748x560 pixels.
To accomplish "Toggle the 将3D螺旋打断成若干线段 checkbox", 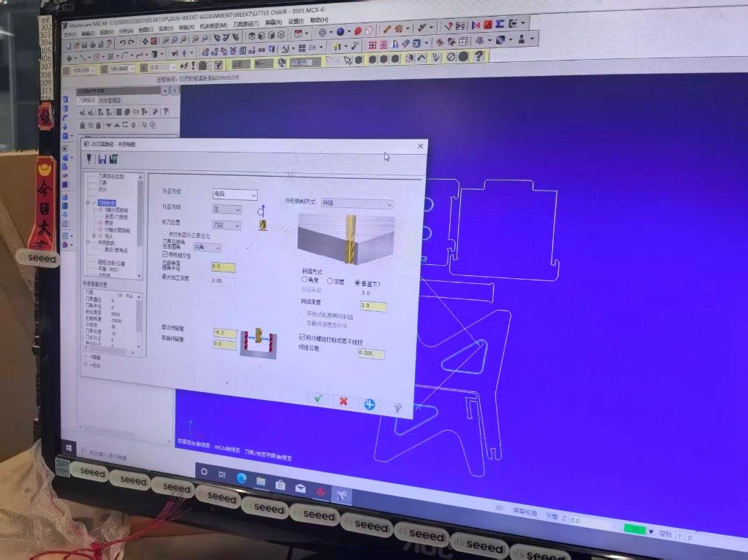I will coord(302,337).
